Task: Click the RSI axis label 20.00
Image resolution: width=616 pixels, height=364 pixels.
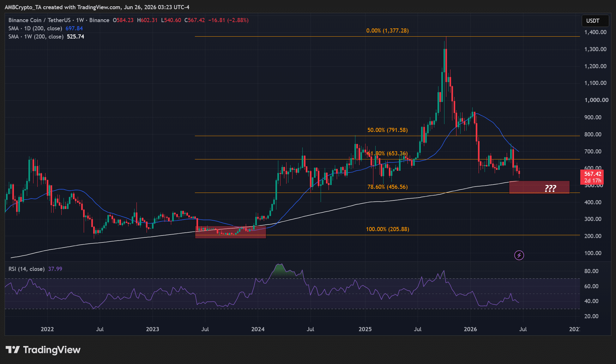Action: coord(591,316)
